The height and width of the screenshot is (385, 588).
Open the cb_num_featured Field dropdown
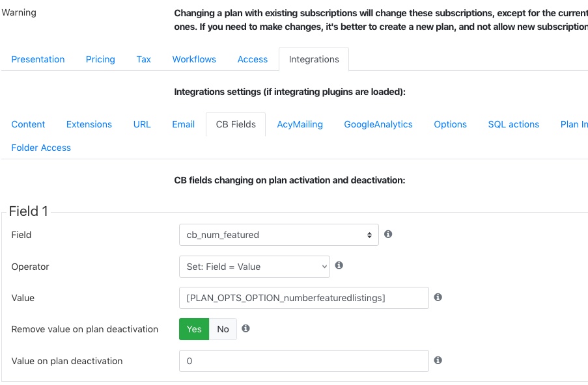click(279, 235)
